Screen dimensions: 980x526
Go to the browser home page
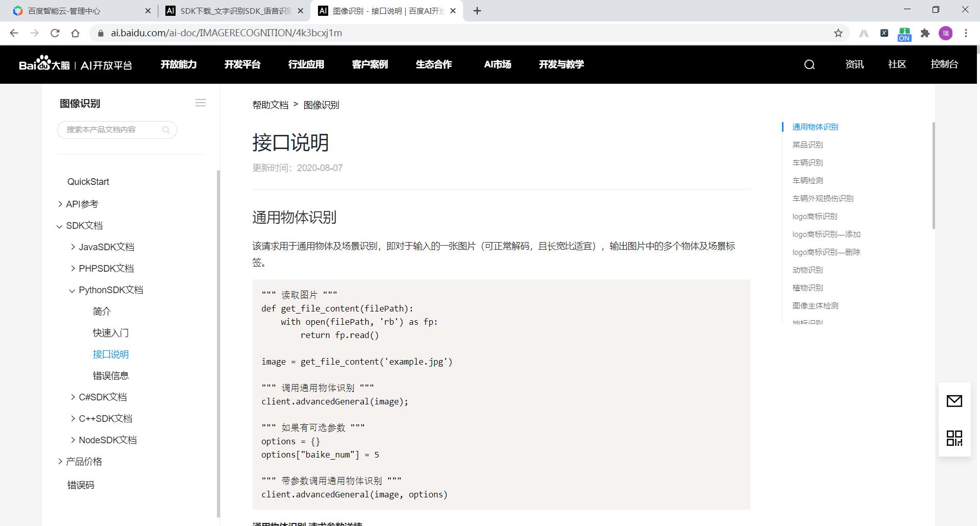(x=75, y=33)
